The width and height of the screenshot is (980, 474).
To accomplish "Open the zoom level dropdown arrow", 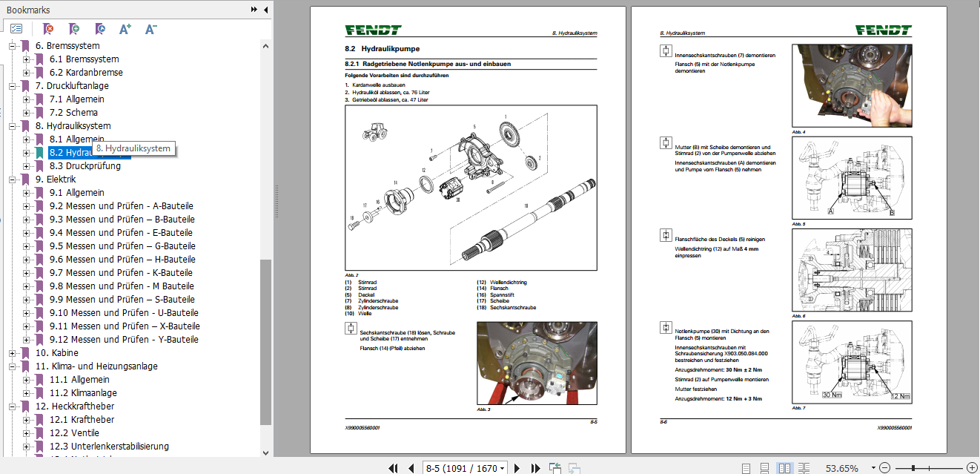I will click(x=873, y=468).
